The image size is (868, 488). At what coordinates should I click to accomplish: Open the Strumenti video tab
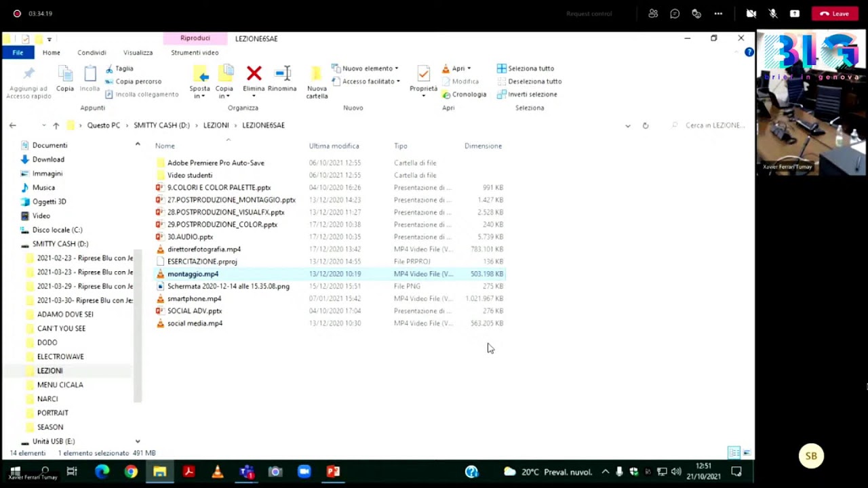point(195,52)
